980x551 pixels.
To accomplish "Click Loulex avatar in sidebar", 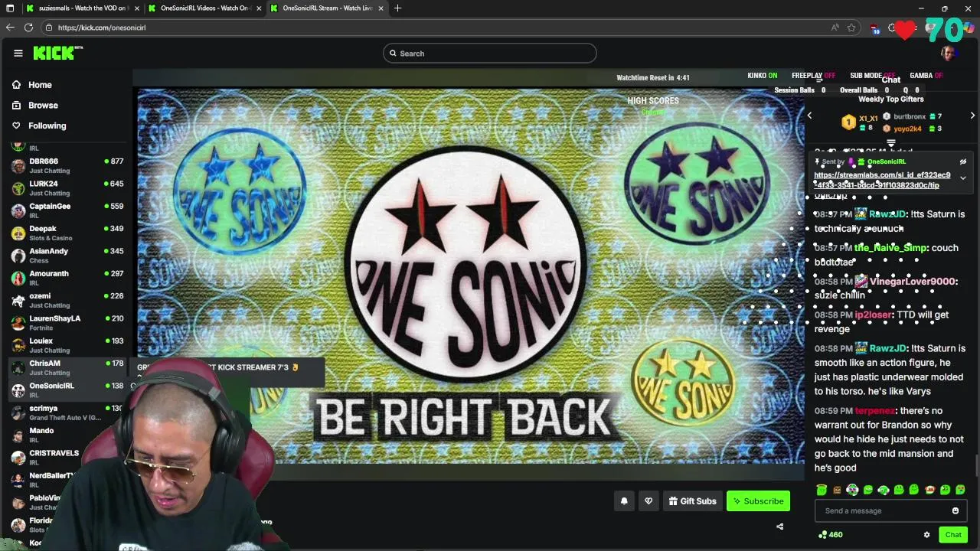I will [18, 345].
